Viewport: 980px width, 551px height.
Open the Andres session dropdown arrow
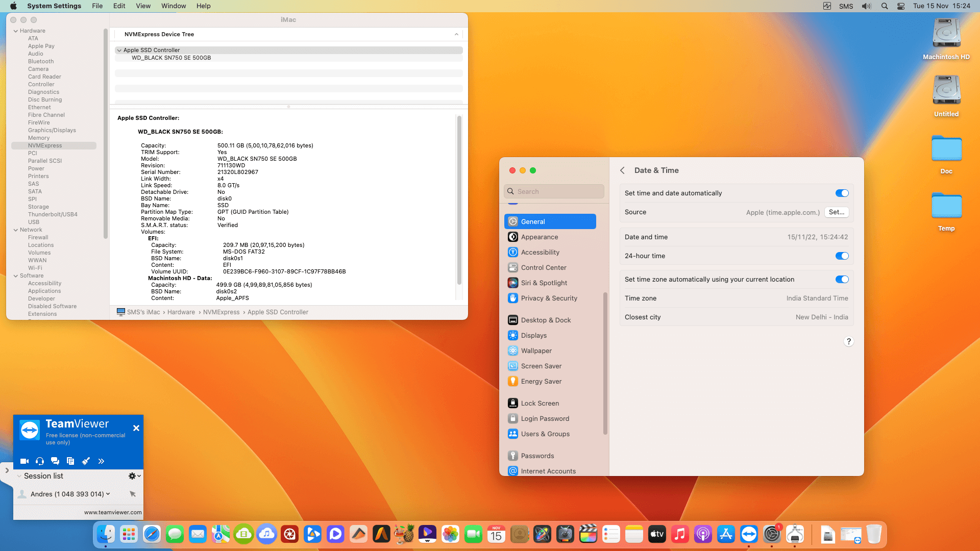tap(108, 494)
